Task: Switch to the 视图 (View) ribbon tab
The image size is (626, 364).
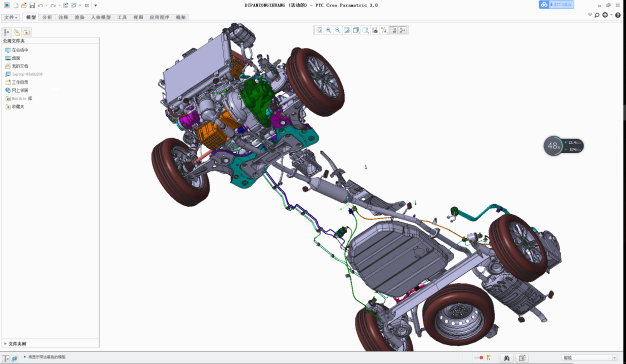Action: (138, 18)
